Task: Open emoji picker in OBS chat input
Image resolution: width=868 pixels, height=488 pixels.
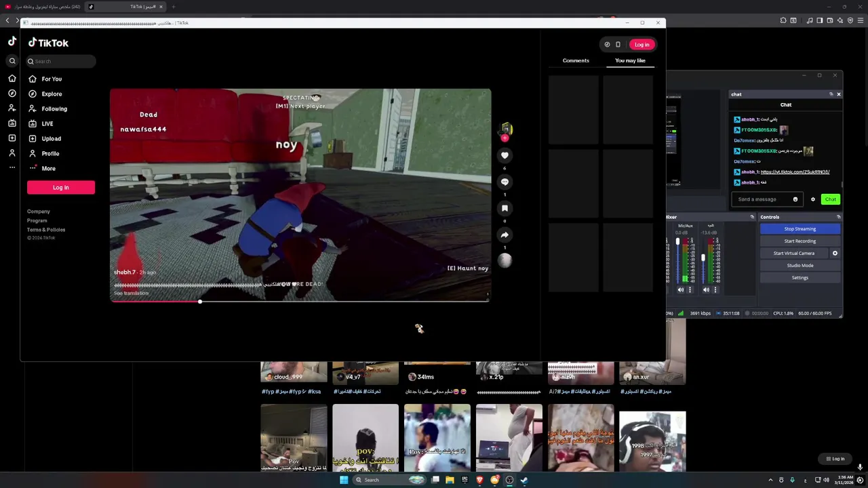Action: (795, 199)
